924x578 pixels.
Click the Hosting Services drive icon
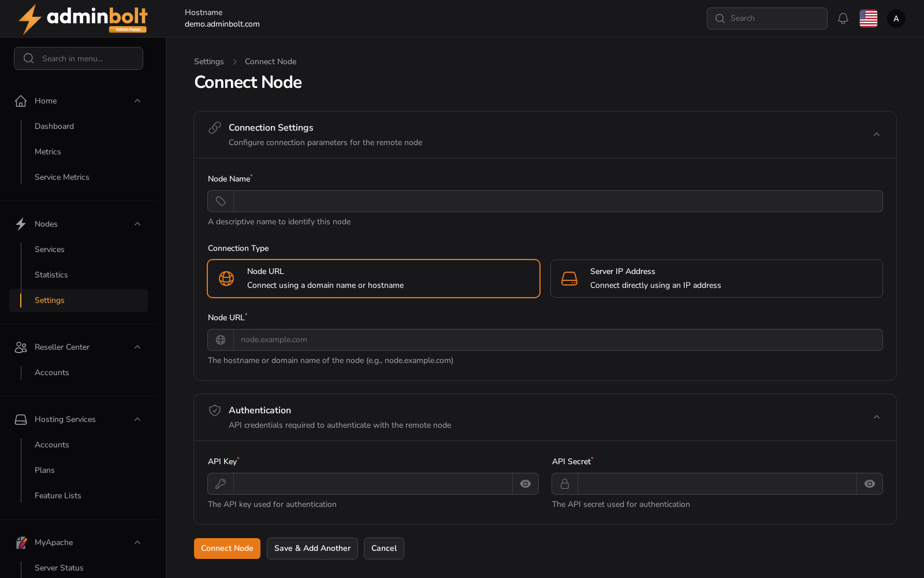(21, 420)
